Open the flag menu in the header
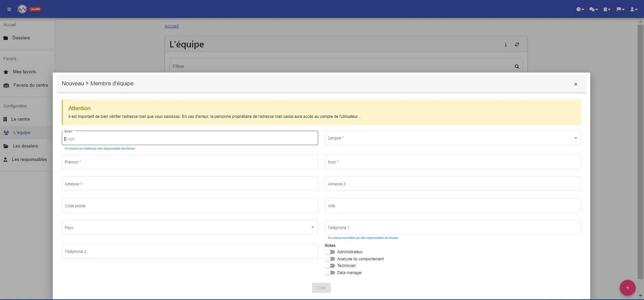The height and width of the screenshot is (300, 644). pyautogui.click(x=620, y=9)
